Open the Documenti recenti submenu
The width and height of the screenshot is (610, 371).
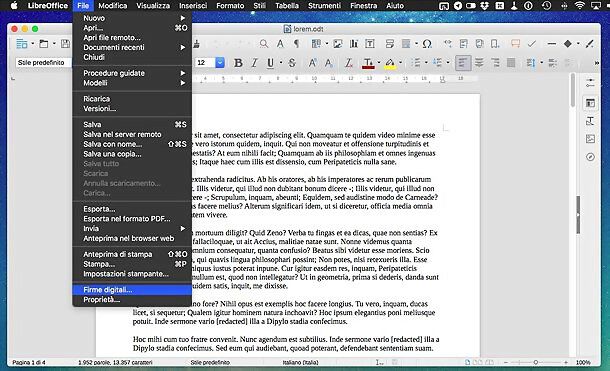[x=132, y=47]
